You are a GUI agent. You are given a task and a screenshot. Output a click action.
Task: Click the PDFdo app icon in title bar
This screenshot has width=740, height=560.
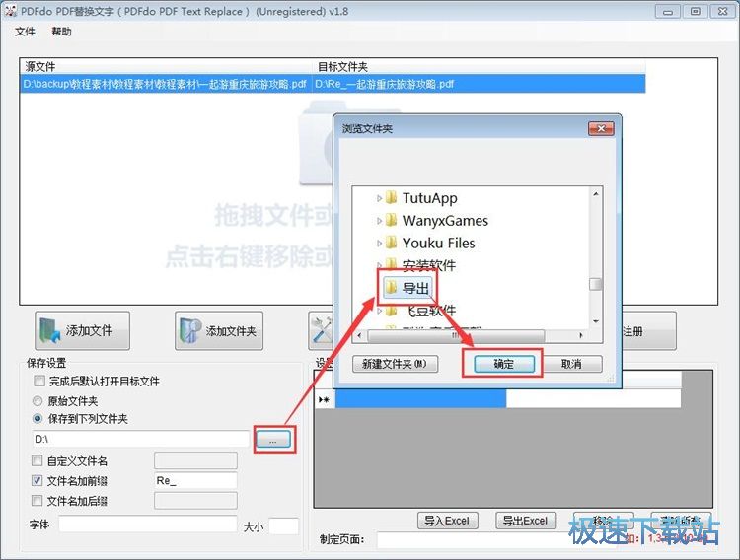tap(11, 11)
